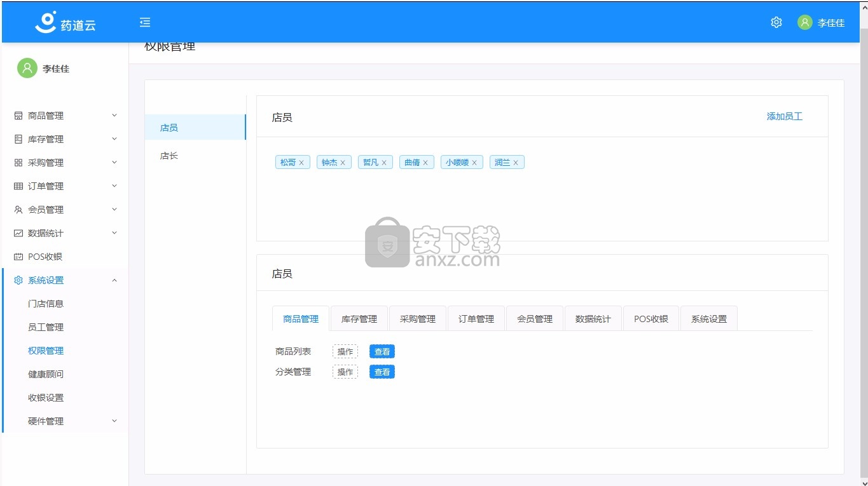Click the 会员管理 people icon in the sidebar

point(18,210)
